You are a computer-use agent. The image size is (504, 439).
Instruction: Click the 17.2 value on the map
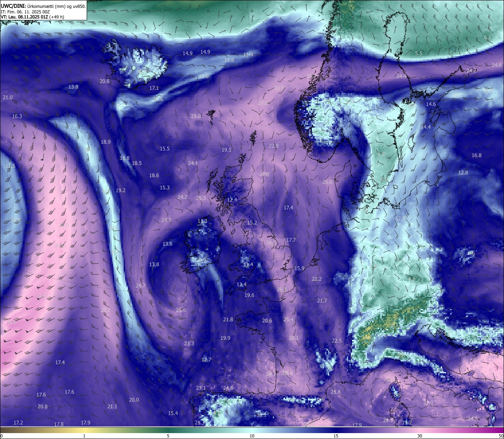(x=18, y=423)
